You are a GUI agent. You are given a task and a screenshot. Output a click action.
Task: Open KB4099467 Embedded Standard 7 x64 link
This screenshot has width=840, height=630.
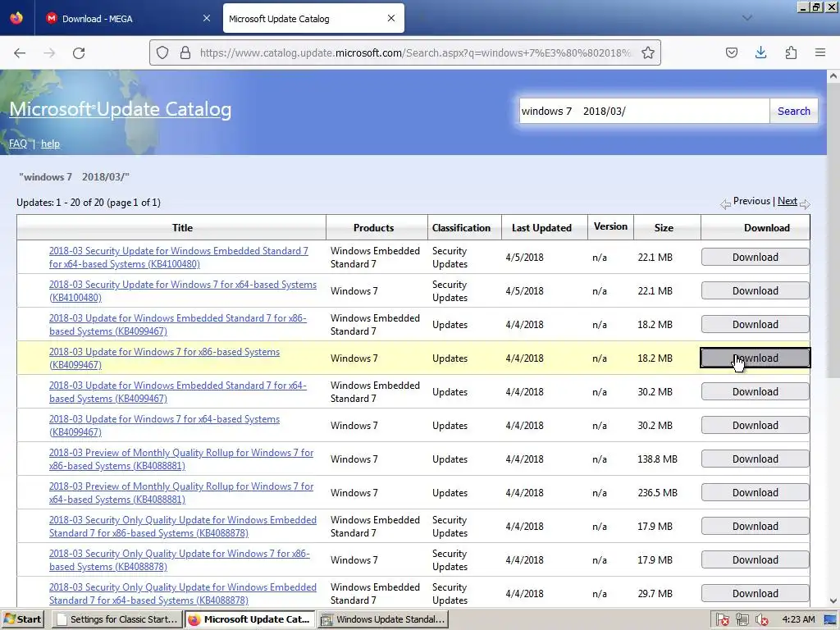pos(178,391)
